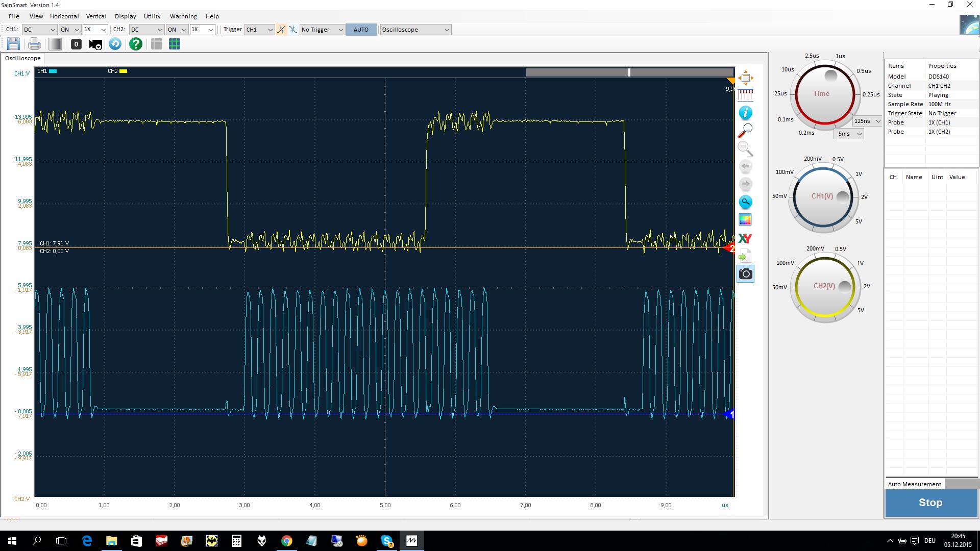
Task: Open the 5ms time range dropdown
Action: point(849,134)
